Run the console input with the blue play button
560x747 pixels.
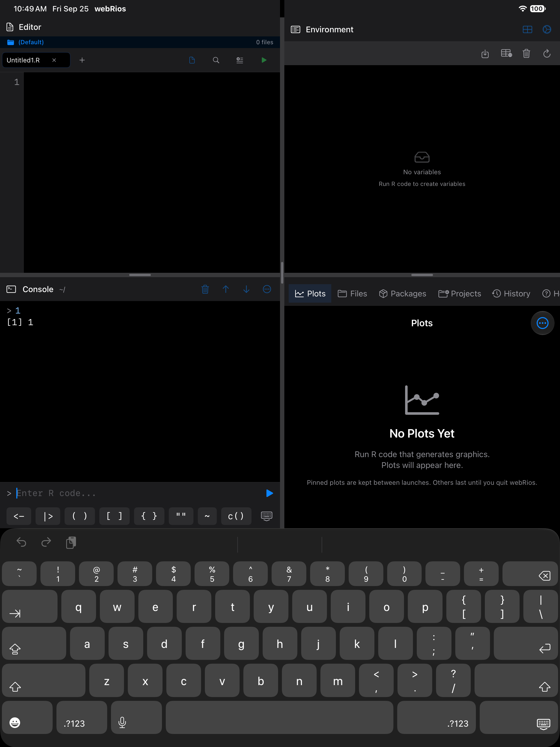pyautogui.click(x=269, y=493)
